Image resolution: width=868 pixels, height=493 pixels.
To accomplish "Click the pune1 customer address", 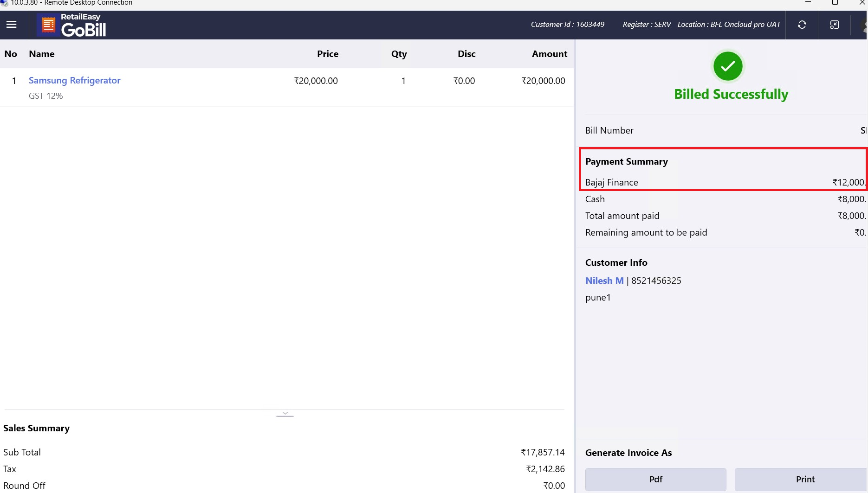I will click(598, 297).
